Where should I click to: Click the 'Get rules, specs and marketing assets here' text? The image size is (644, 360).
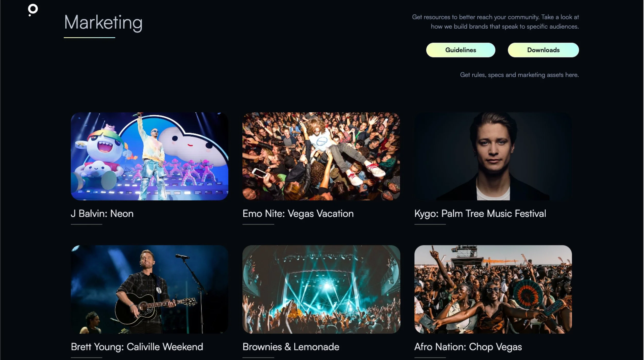click(519, 75)
